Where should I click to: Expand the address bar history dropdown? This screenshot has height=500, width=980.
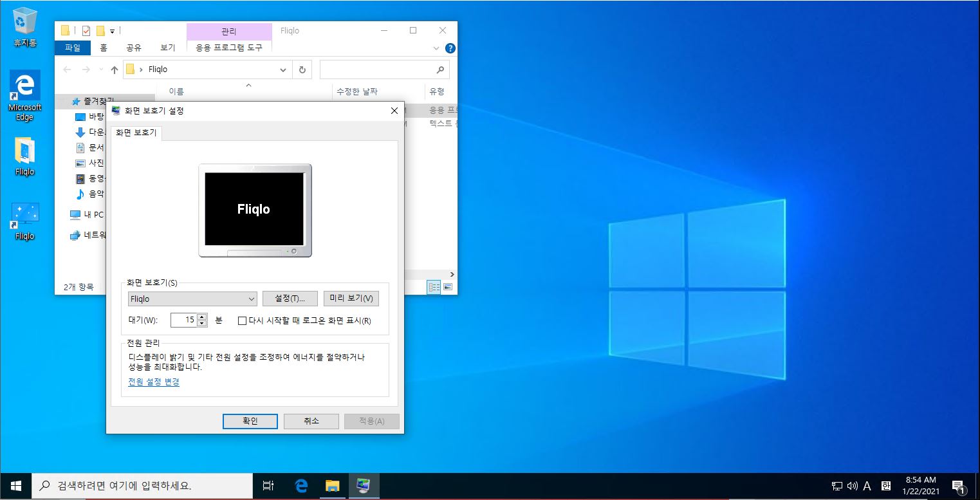coord(283,69)
